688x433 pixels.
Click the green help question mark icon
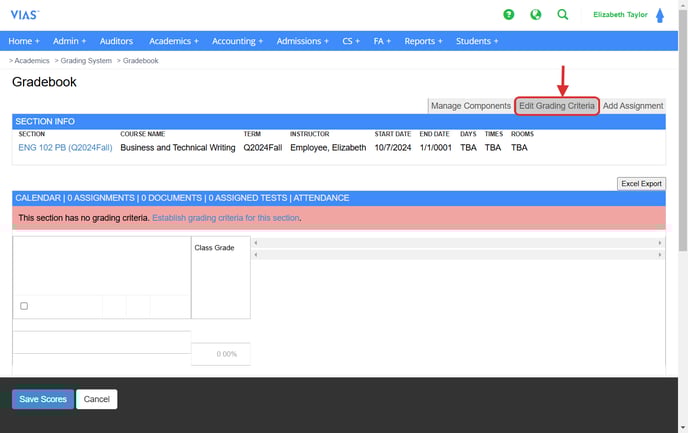(509, 15)
